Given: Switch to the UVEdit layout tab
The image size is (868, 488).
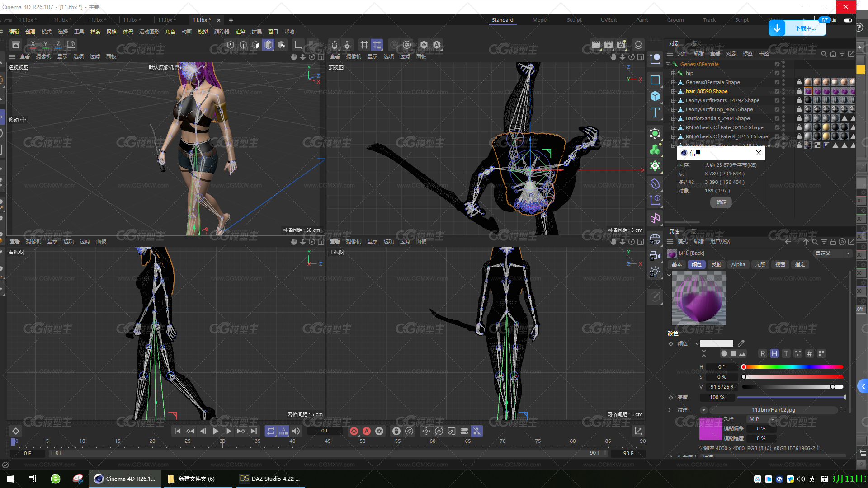Looking at the screenshot, I should tap(609, 20).
